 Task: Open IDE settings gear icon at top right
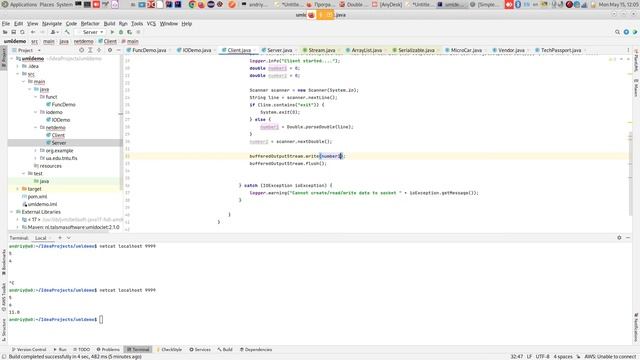pyautogui.click(x=626, y=32)
